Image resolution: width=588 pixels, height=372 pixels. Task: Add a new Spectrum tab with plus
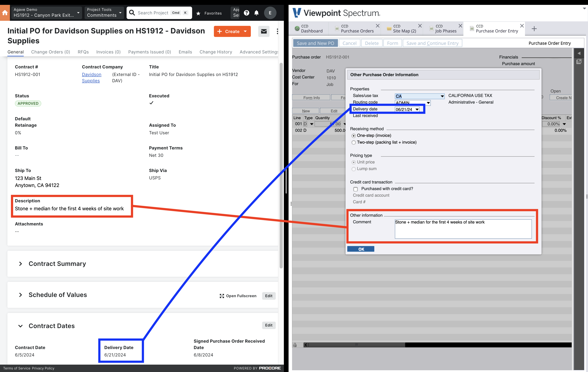pos(534,29)
